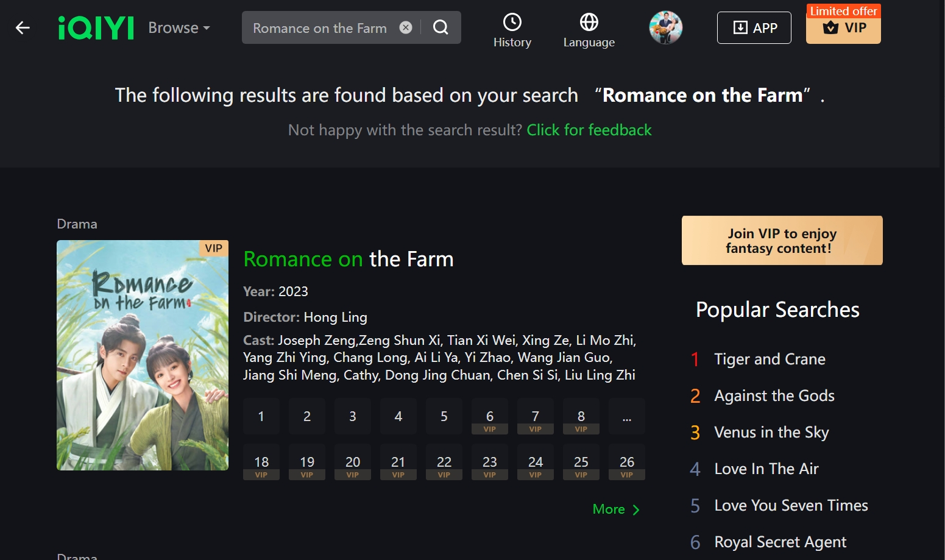Open the iQIYI home logo
Viewport: 945px width, 560px height.
click(95, 27)
